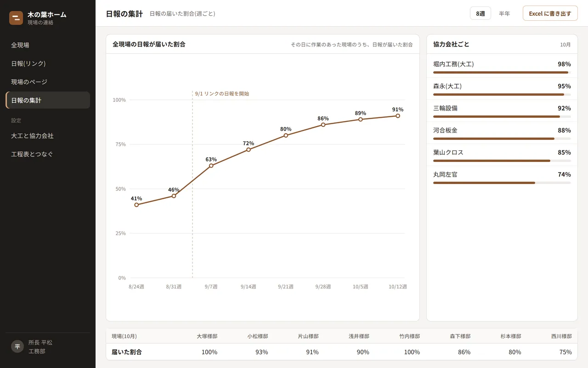Open 現場のページ from sidebar
588x368 pixels.
coord(48,82)
